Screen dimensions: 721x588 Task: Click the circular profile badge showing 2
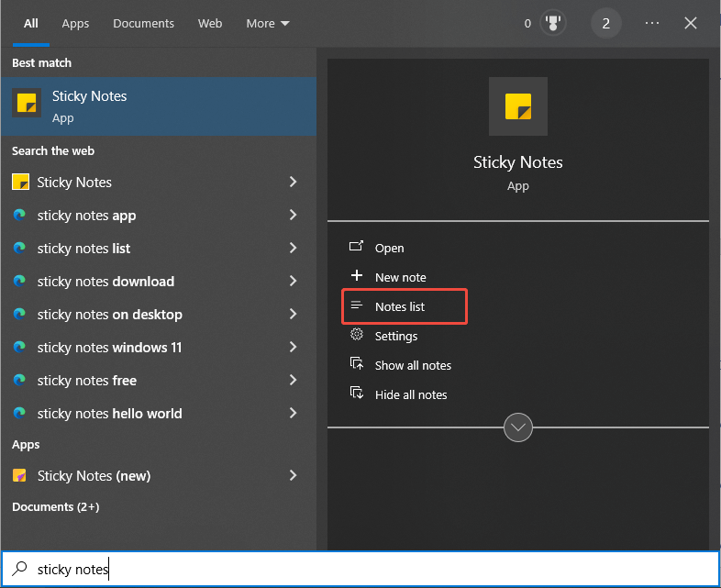tap(605, 24)
